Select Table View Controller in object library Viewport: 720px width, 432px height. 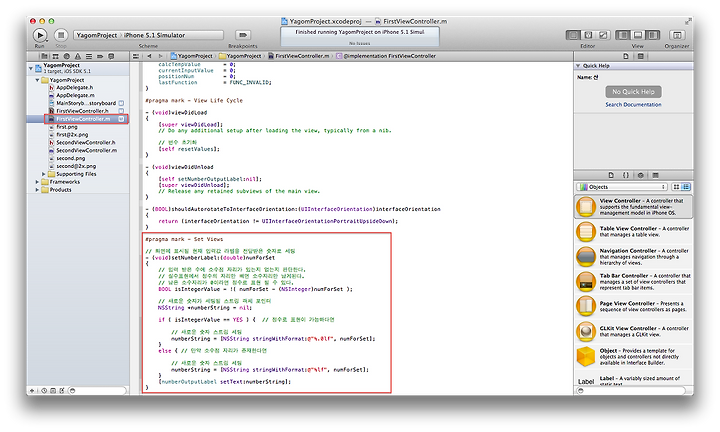tap(633, 232)
